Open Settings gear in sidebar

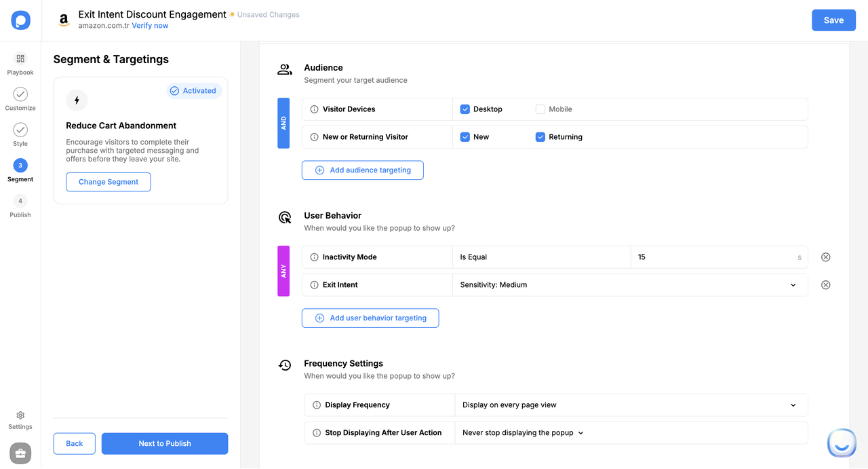(20, 415)
